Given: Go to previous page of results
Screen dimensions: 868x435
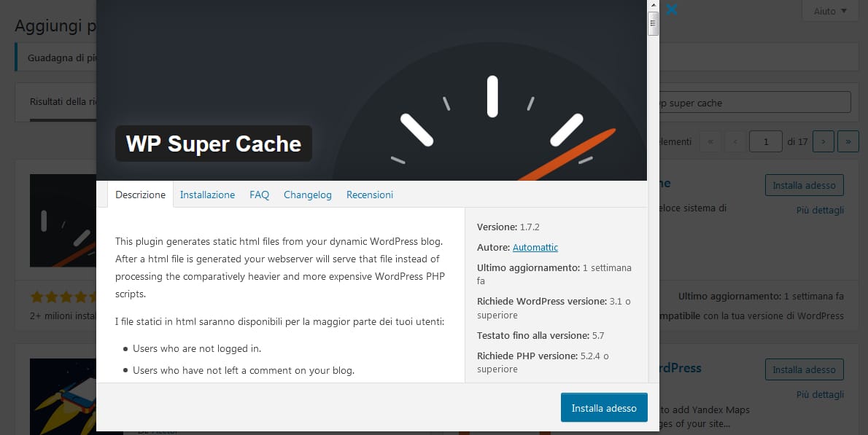Looking at the screenshot, I should [x=735, y=141].
